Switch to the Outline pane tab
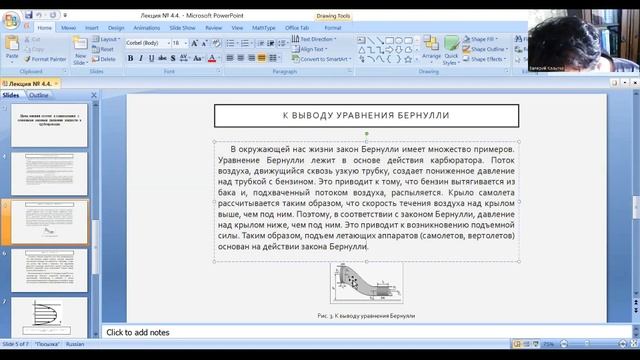The width and height of the screenshot is (640, 360). pyautogui.click(x=39, y=95)
